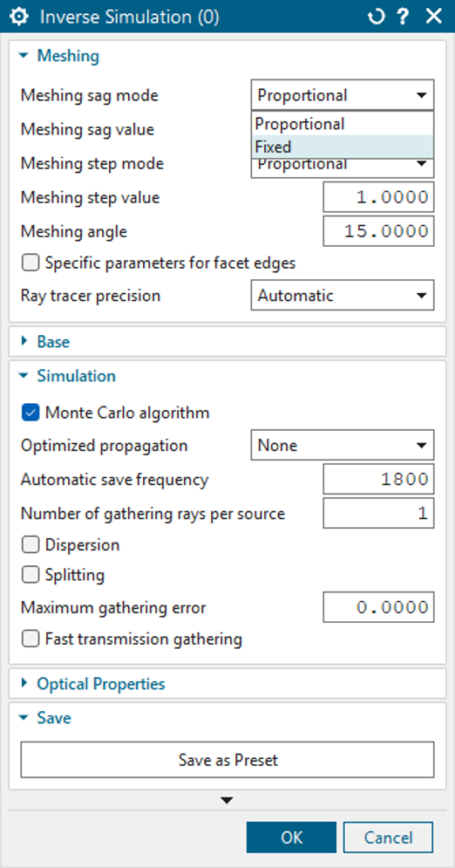Screen dimensions: 455x868
Task: Uncheck the Monte Carlo algorithm checkbox
Action: click(x=31, y=413)
